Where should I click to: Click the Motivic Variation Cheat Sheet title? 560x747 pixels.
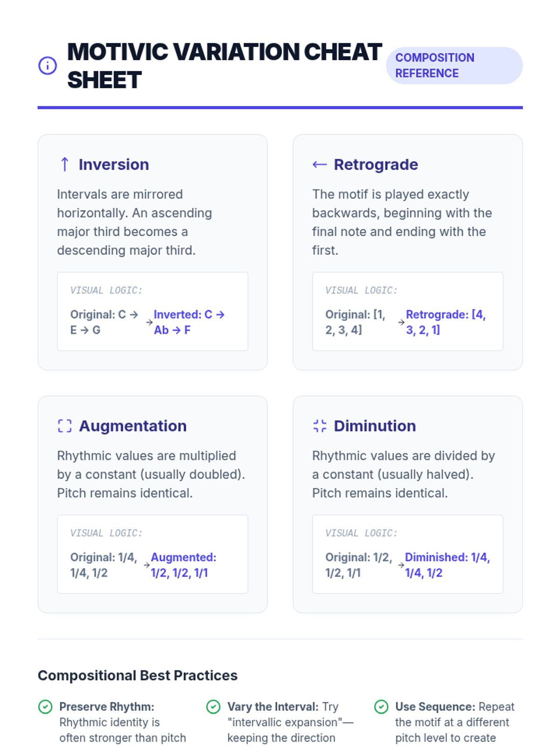pyautogui.click(x=224, y=65)
